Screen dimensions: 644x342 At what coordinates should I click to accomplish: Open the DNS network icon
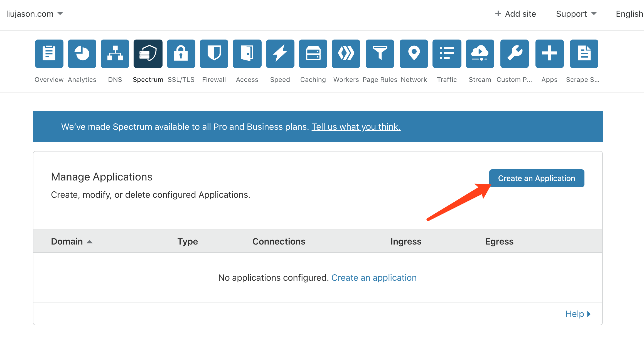(115, 53)
